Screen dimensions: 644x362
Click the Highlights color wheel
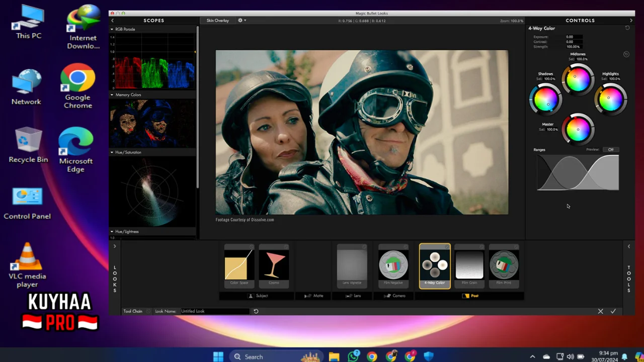click(611, 99)
